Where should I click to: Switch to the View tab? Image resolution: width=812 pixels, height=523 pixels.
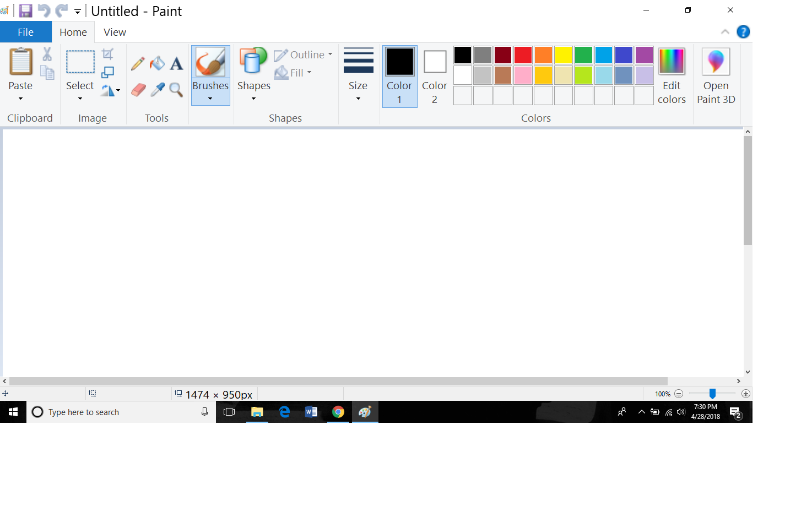(x=114, y=32)
